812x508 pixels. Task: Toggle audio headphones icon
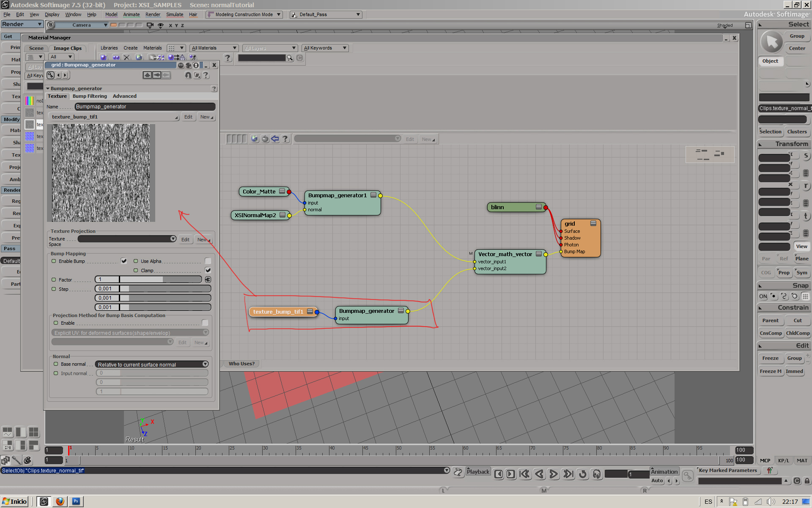(x=597, y=474)
